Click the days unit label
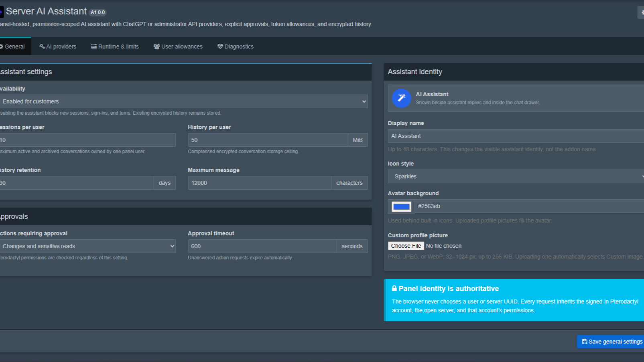 (165, 183)
